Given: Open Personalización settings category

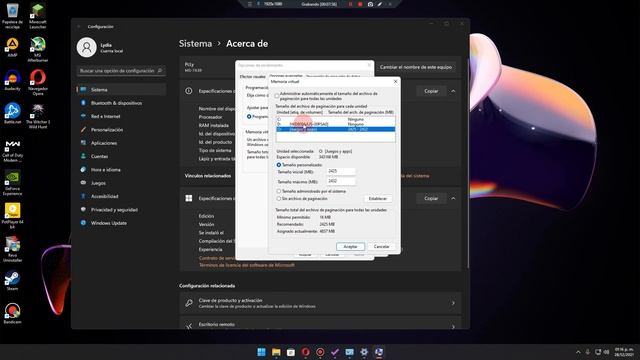Looking at the screenshot, I should [x=121, y=130].
